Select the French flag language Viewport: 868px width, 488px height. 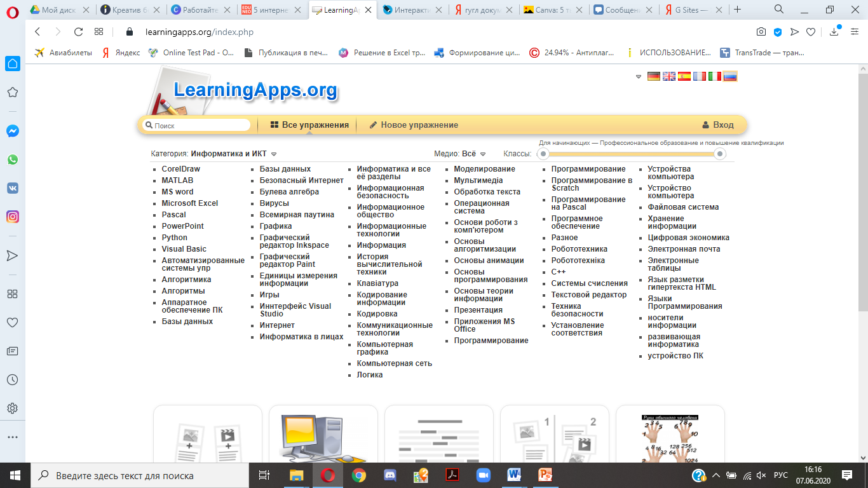point(700,76)
